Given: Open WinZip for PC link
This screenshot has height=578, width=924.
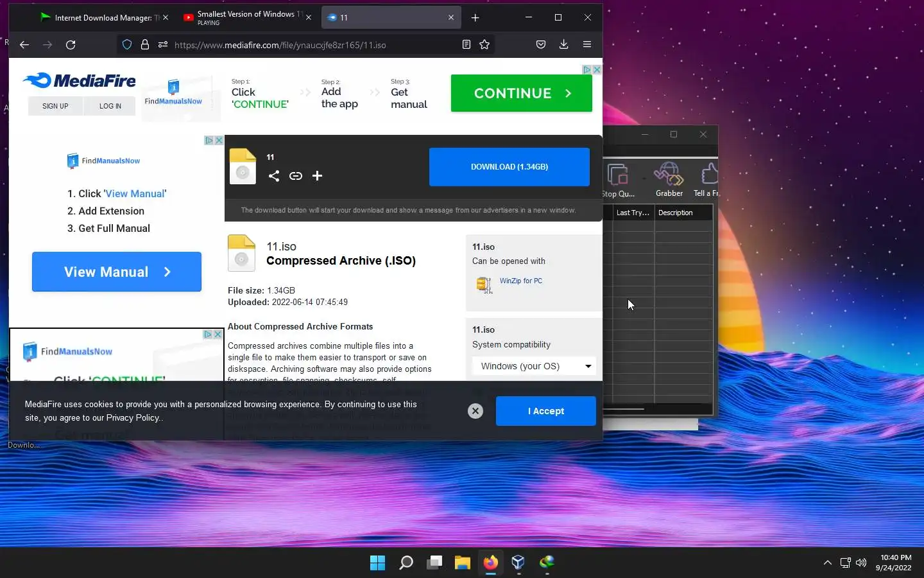Looking at the screenshot, I should (x=521, y=281).
